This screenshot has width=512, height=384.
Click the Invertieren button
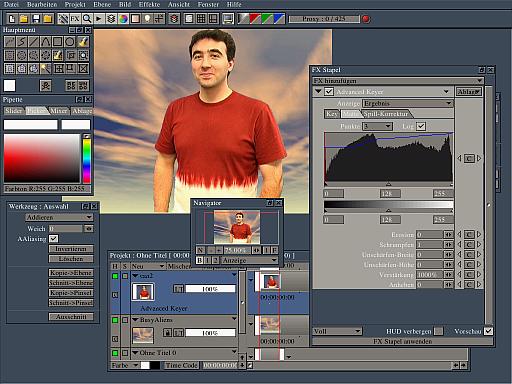coord(71,249)
